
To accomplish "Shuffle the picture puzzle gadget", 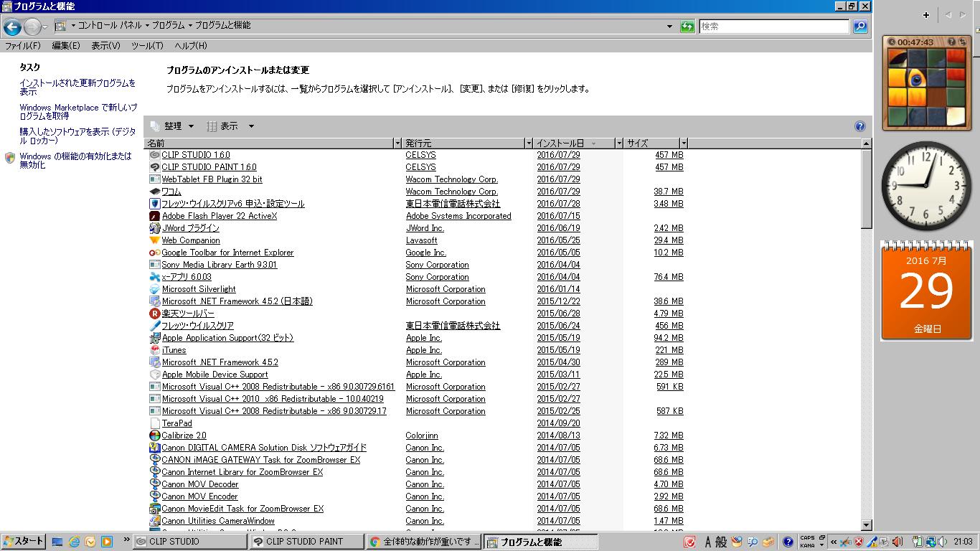I will pos(961,42).
